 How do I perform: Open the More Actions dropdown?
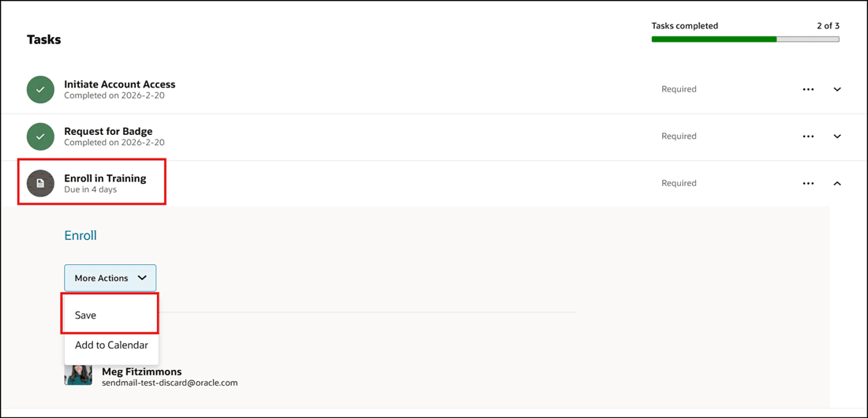pos(110,278)
